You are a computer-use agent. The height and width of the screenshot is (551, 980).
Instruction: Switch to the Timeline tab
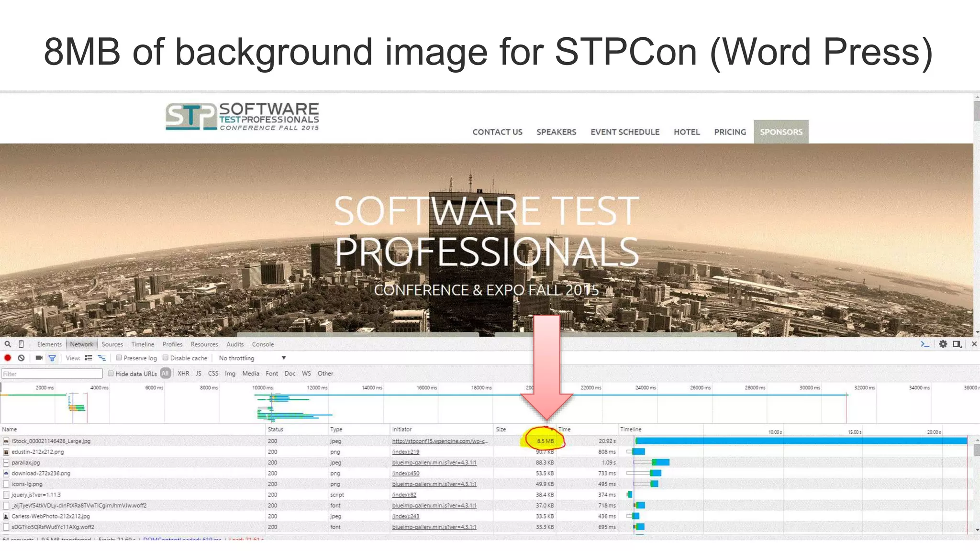tap(143, 344)
